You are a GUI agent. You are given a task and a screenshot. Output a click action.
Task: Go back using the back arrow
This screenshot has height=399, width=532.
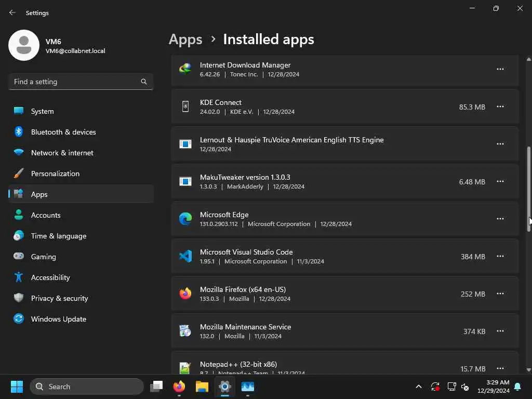12,12
